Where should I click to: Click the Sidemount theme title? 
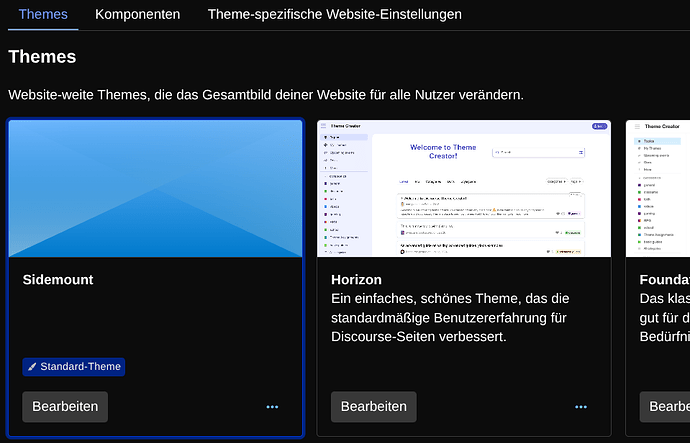(x=58, y=280)
